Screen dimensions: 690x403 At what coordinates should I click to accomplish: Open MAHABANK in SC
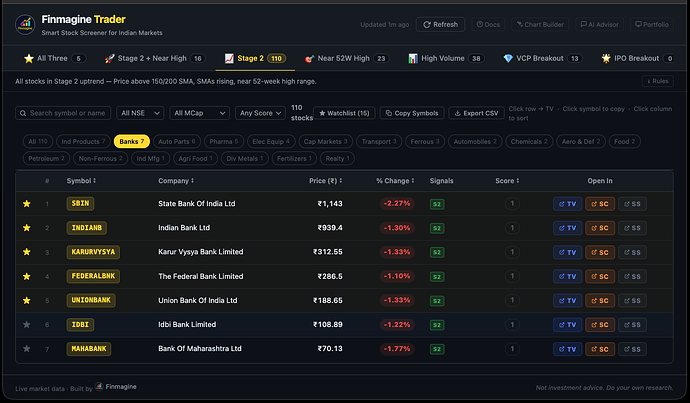600,349
